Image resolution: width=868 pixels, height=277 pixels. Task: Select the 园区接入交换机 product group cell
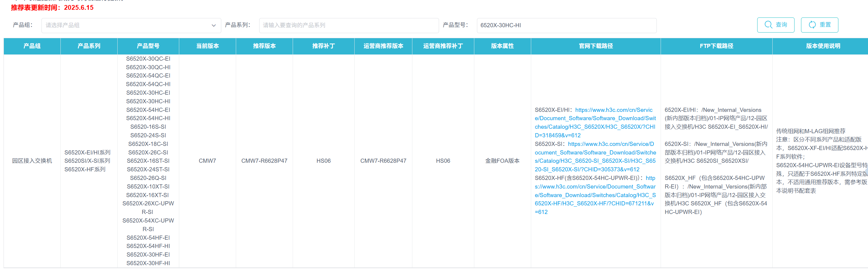pos(32,161)
